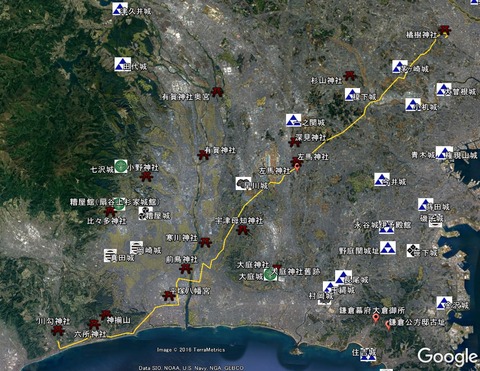Select the 茅ヶ崎城 castle crest icon
Screen dimensions: 480x371
pyautogui.click(x=400, y=66)
